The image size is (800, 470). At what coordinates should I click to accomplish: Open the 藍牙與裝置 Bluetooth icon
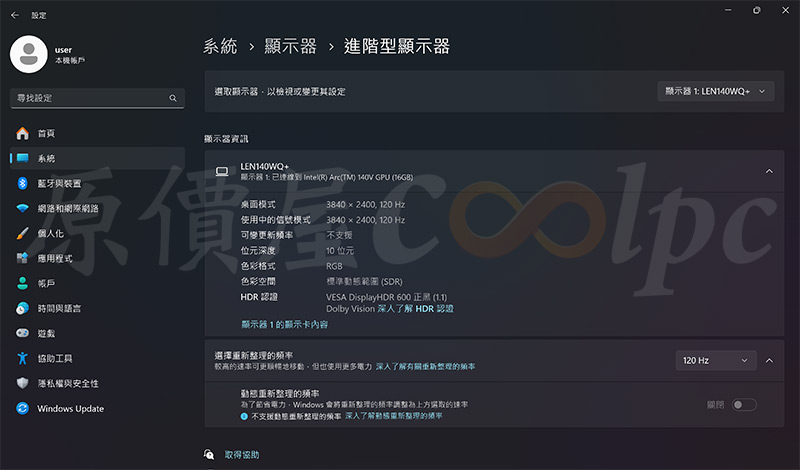point(22,183)
